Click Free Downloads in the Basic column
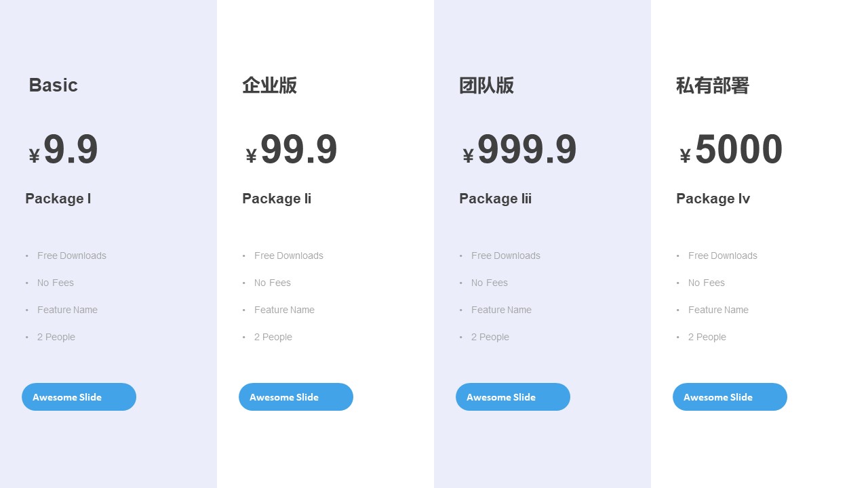Viewport: 868px width, 488px height. pos(72,256)
